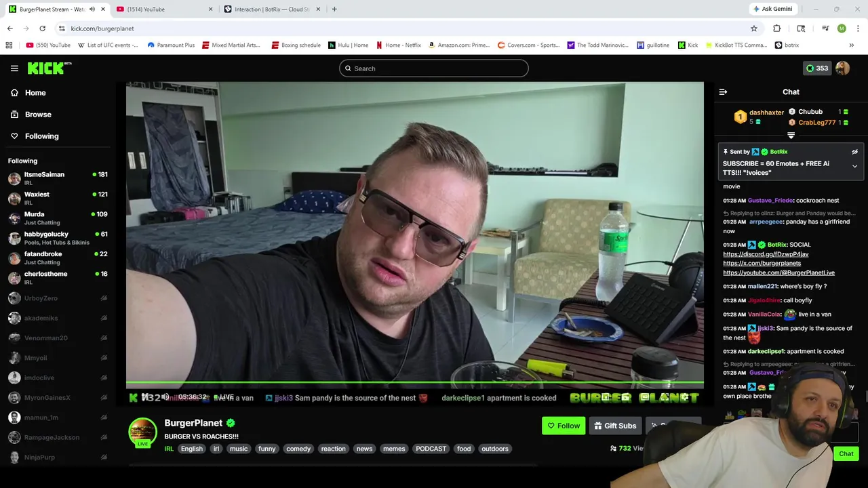This screenshot has width=868, height=488.
Task: Open the media controls icon
Action: click(825, 28)
